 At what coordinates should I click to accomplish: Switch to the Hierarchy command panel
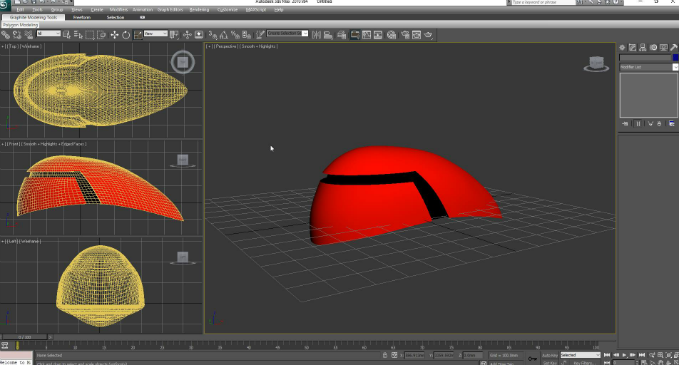643,48
